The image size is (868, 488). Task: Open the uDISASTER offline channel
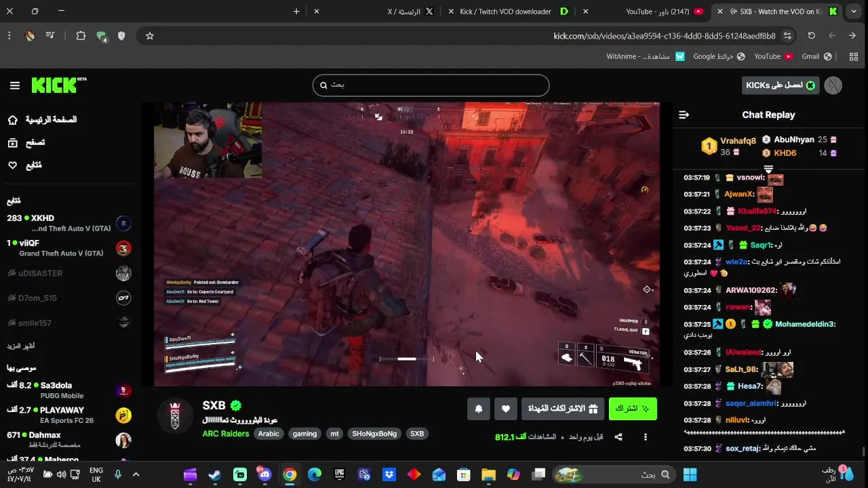coord(68,273)
